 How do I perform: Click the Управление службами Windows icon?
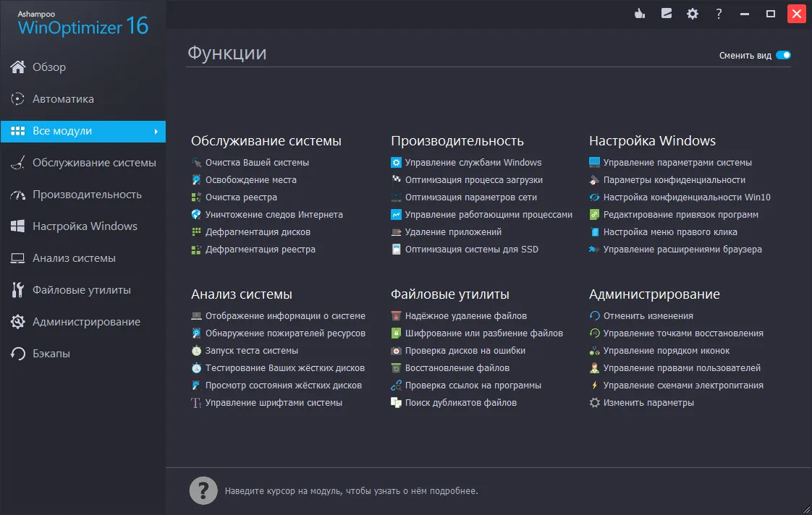point(396,163)
